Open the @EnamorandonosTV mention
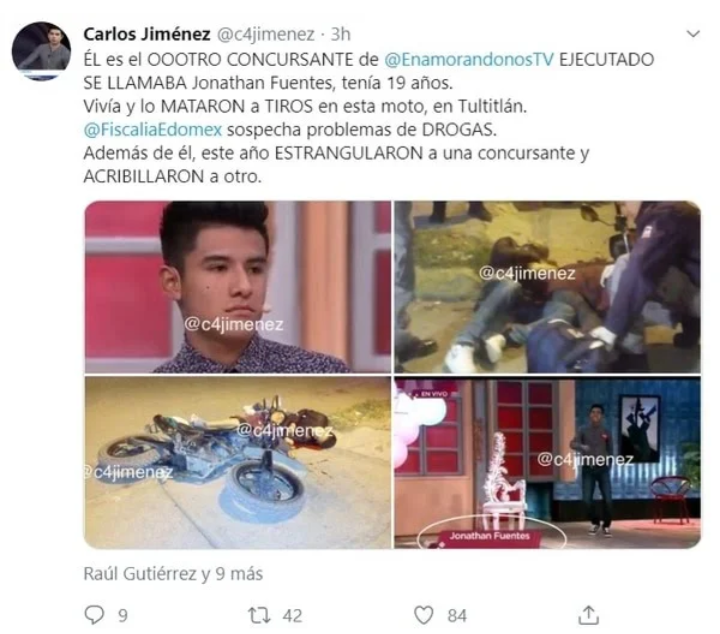 click(x=469, y=60)
